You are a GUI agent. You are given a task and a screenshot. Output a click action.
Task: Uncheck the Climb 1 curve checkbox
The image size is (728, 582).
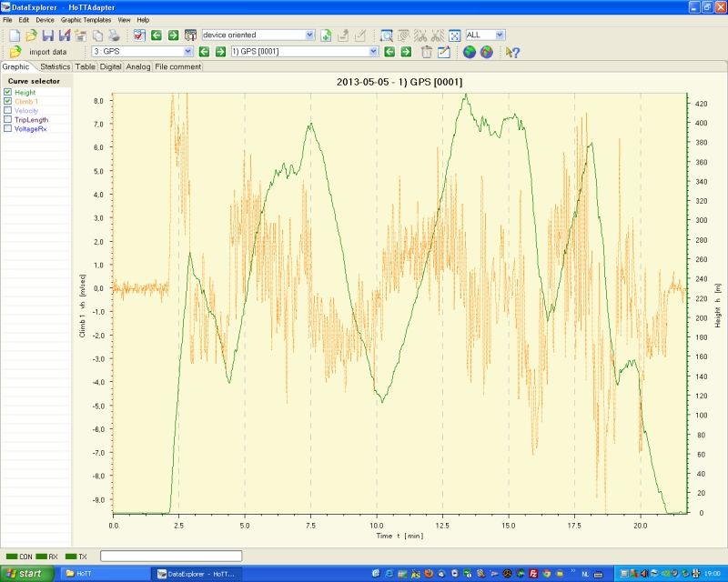pyautogui.click(x=7, y=101)
